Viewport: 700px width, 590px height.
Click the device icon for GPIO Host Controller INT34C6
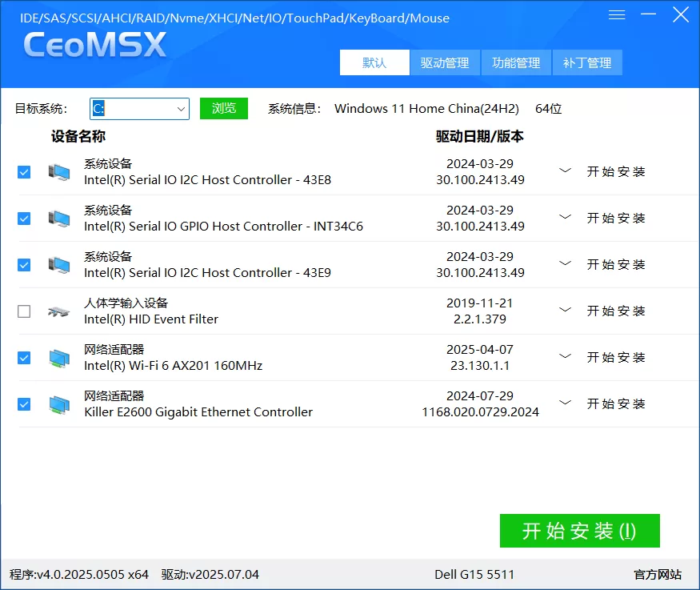tap(58, 218)
